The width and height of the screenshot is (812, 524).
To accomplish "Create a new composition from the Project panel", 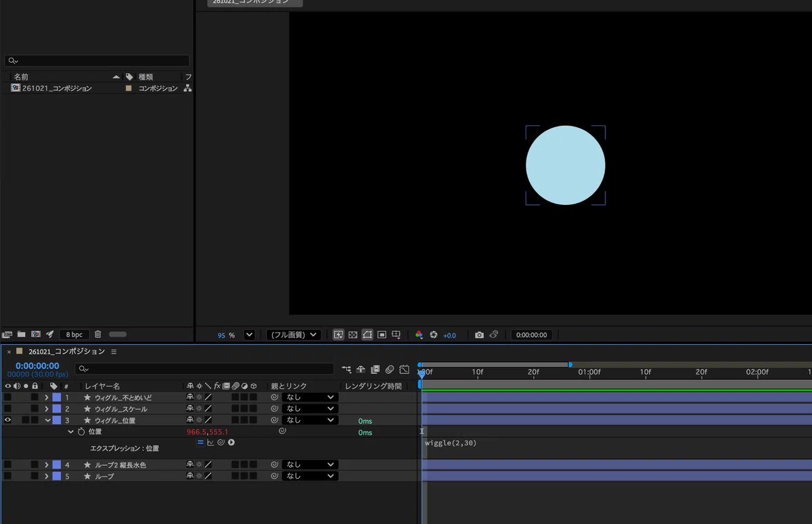I will (x=36, y=335).
